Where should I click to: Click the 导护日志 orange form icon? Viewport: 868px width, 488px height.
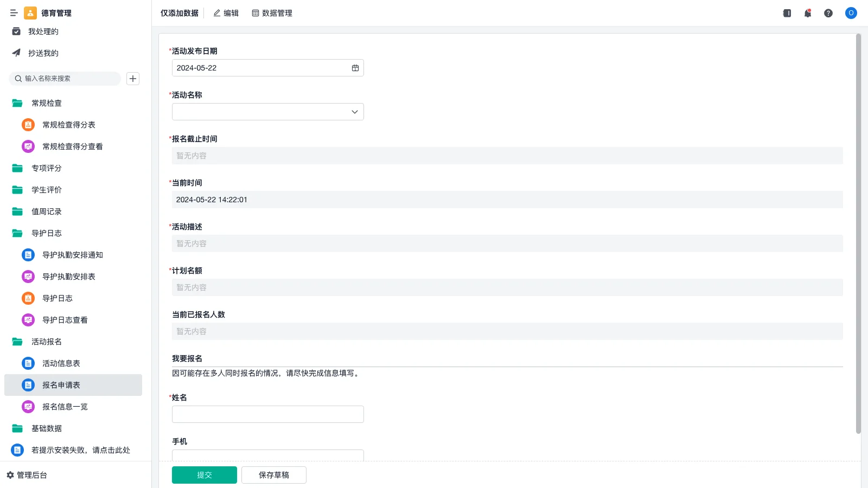point(28,298)
